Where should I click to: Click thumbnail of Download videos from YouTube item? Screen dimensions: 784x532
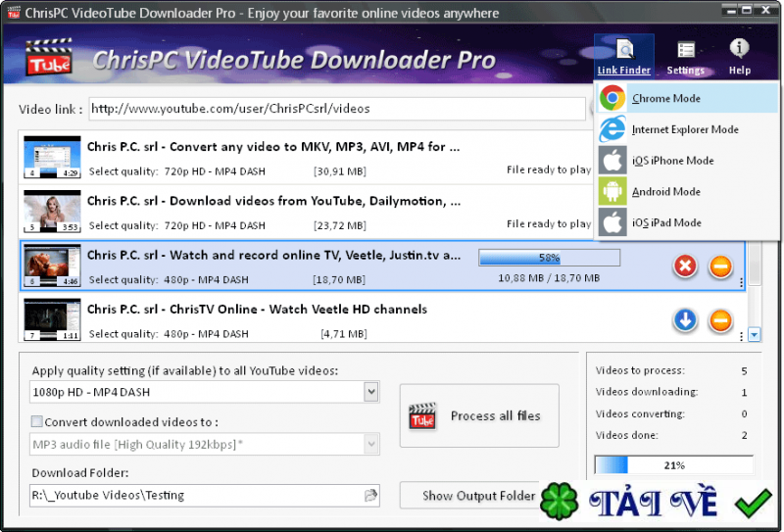(x=52, y=211)
